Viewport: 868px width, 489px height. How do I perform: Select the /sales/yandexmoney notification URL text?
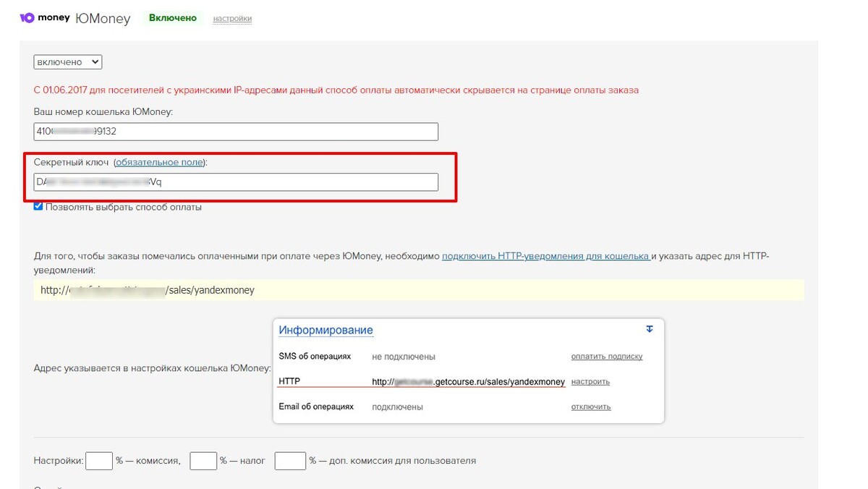click(x=148, y=290)
